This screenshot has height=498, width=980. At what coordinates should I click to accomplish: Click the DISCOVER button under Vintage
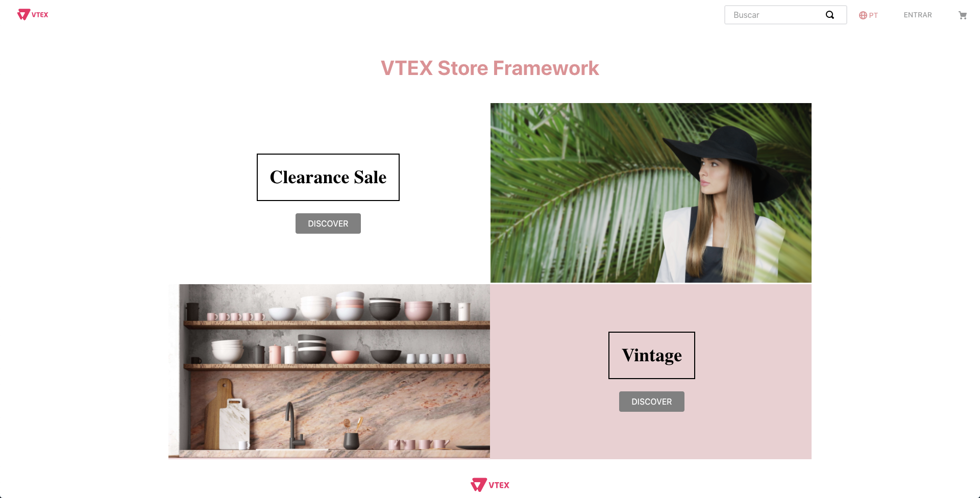(652, 402)
